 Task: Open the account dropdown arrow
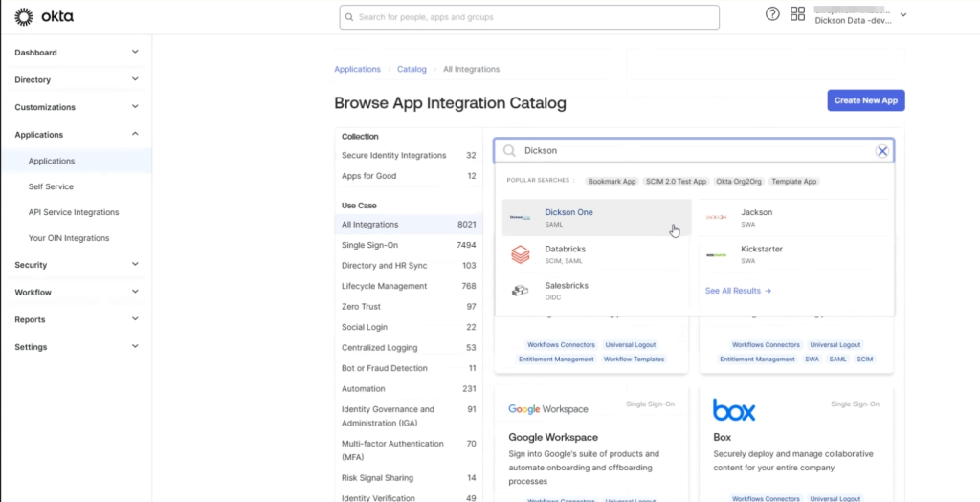[903, 14]
